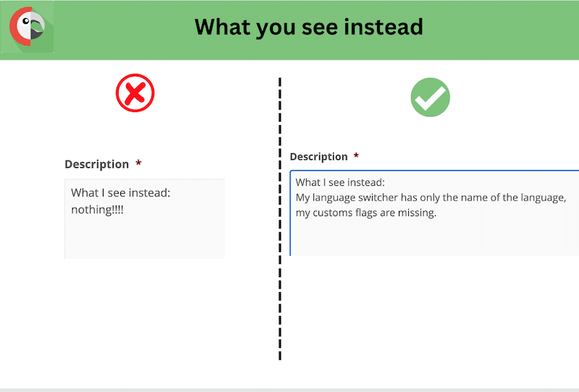Click the dashed vertical divider line
Image resolution: width=579 pixels, height=392 pixels.
point(280,218)
